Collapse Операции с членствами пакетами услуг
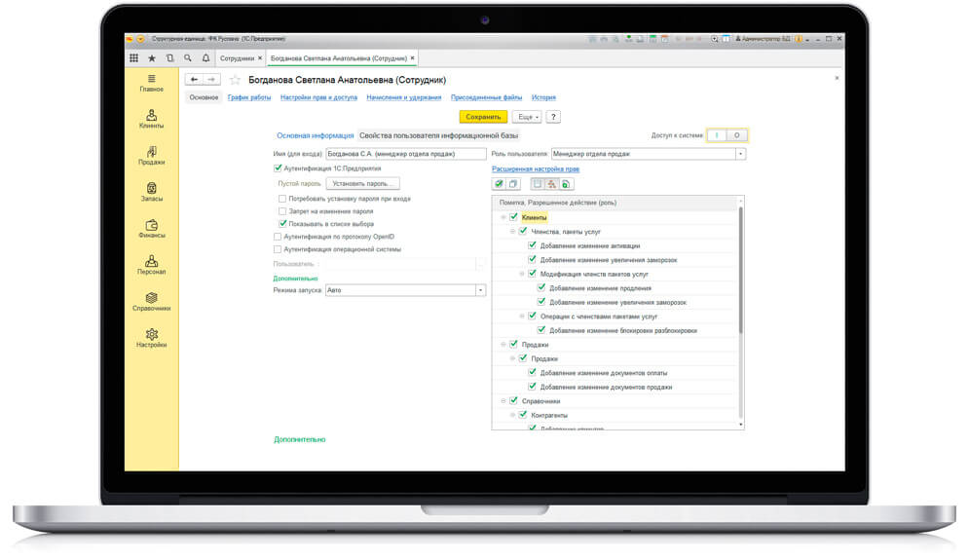The width and height of the screenshot is (969, 560). 522,317
